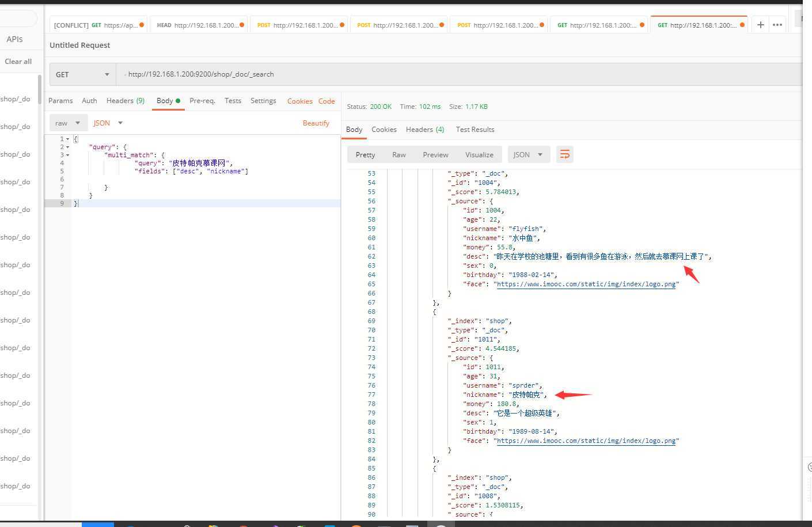Open the response Headers (4) tab
The image size is (812, 527).
pyautogui.click(x=425, y=130)
